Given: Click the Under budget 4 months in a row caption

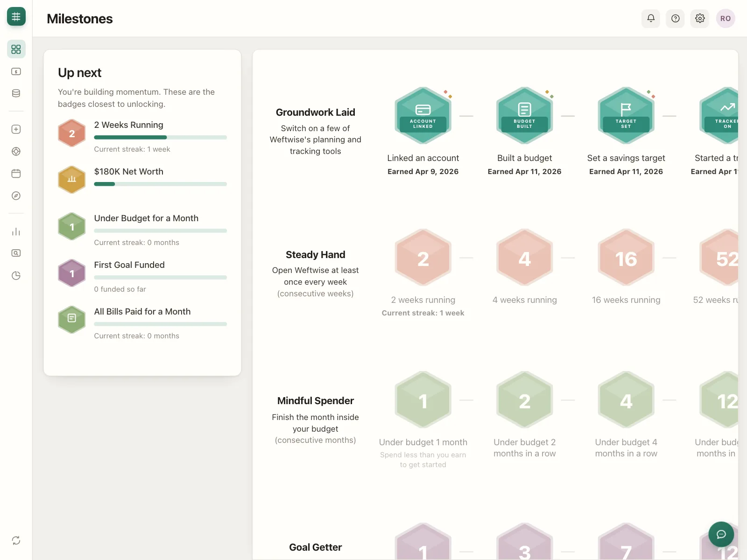Looking at the screenshot, I should [x=626, y=448].
